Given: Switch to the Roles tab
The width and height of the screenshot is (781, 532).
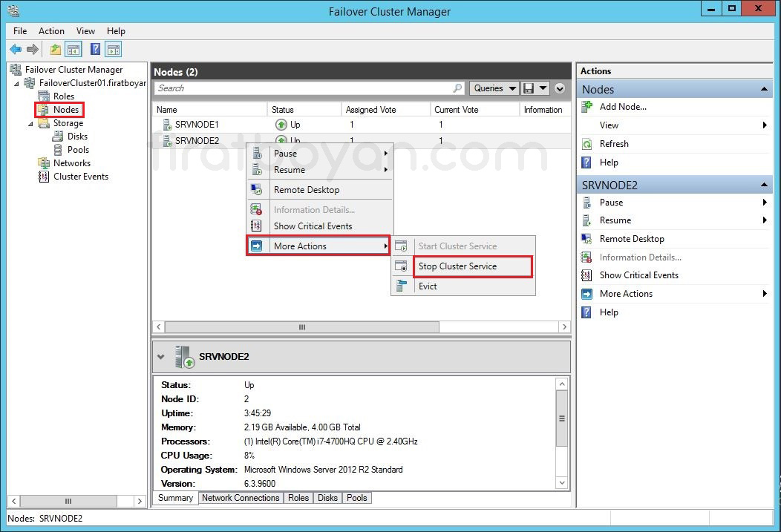Looking at the screenshot, I should click(298, 498).
